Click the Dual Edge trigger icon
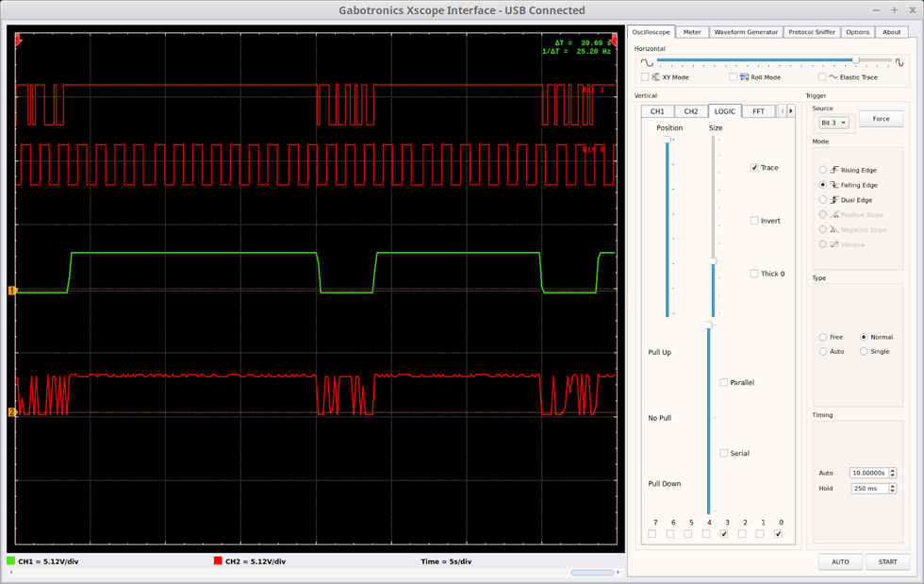This screenshot has height=584, width=924. point(834,200)
